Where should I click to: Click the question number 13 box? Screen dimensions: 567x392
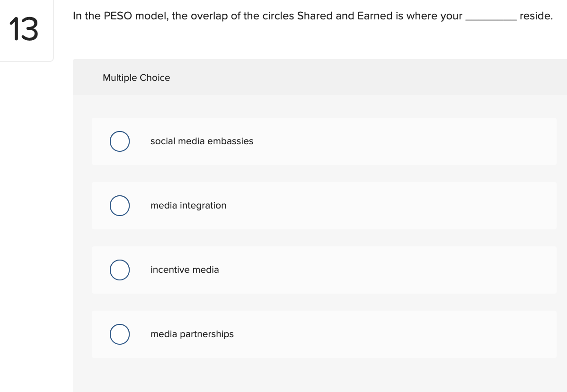tap(24, 29)
